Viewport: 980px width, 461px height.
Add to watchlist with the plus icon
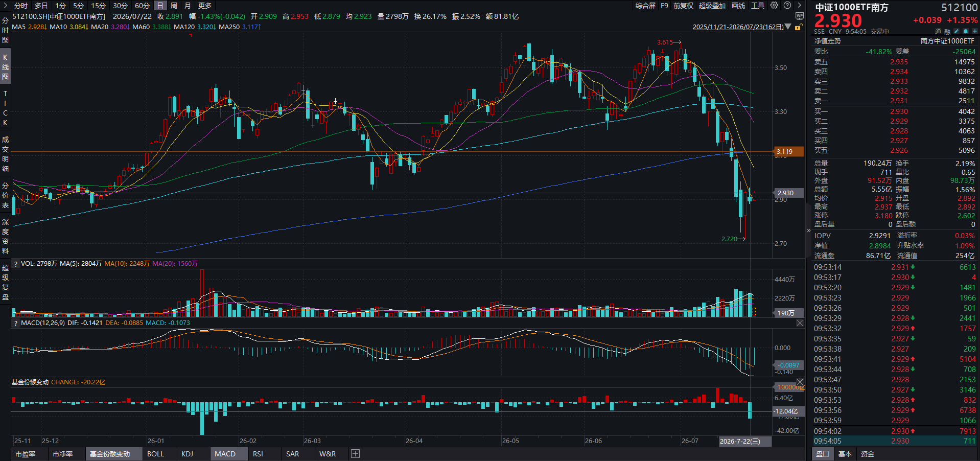pyautogui.click(x=974, y=32)
